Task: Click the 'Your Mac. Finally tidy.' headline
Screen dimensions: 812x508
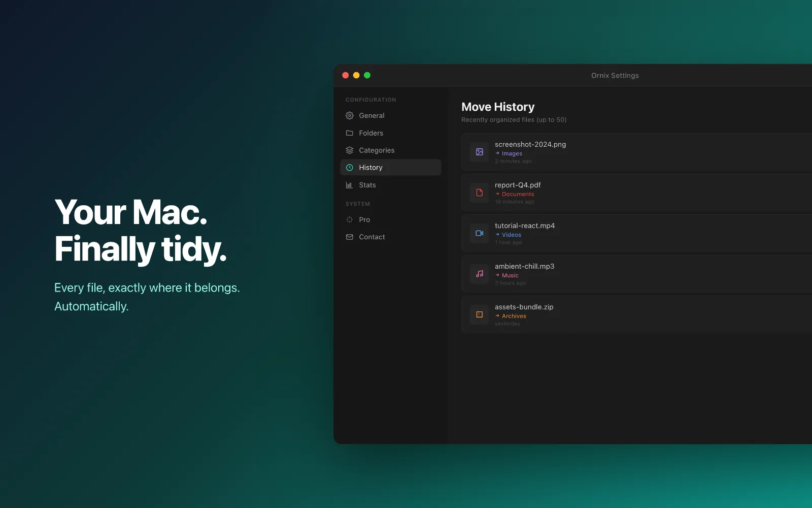Action: click(x=141, y=231)
